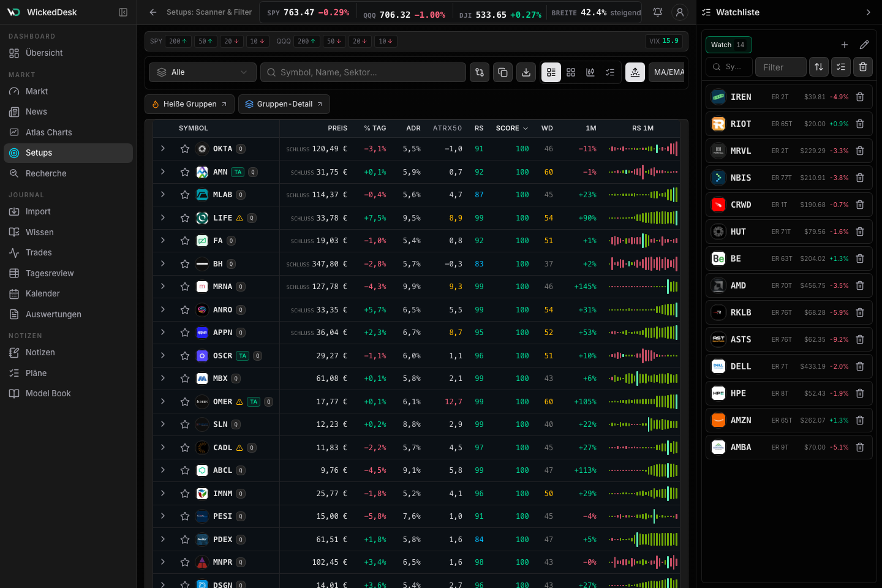
Task: Toggle the star for MRNA
Action: (185, 287)
